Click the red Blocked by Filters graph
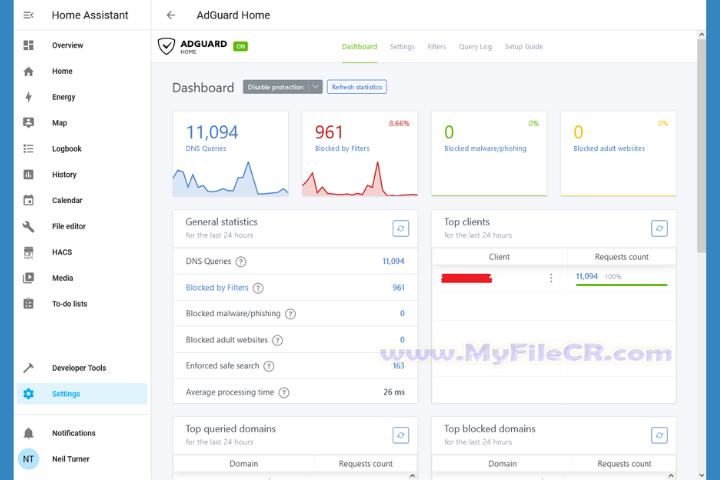The height and width of the screenshot is (480, 720). pyautogui.click(x=360, y=179)
